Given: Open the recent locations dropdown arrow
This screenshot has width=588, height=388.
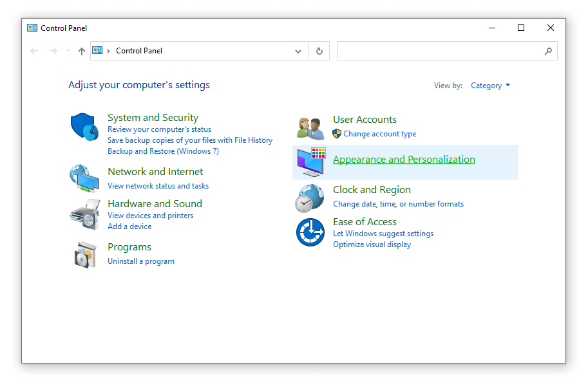Looking at the screenshot, I should pos(68,51).
